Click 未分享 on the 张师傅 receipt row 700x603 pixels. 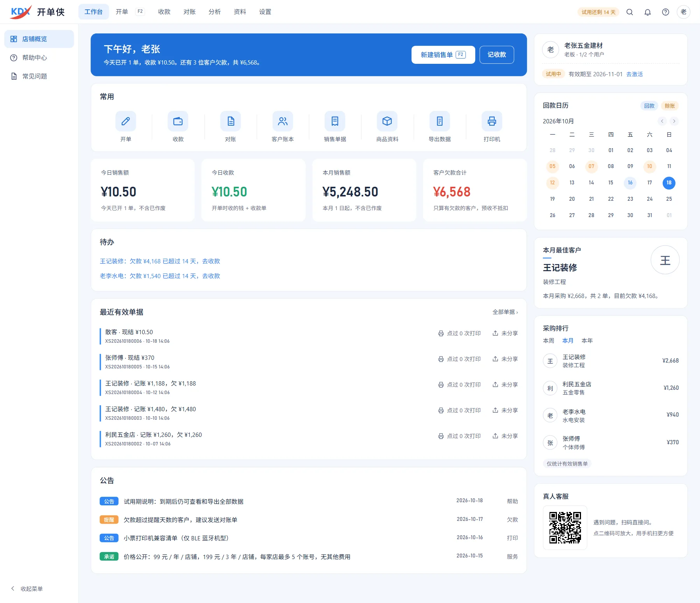coord(505,359)
